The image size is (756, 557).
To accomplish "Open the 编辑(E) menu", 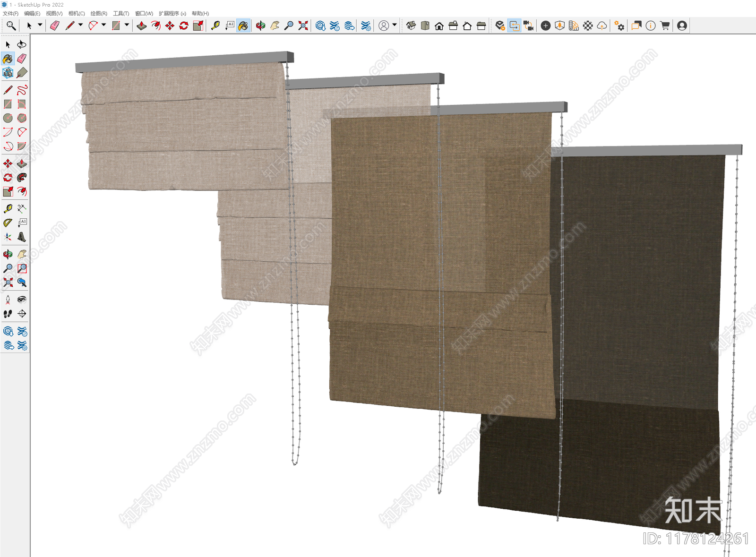I will [32, 14].
